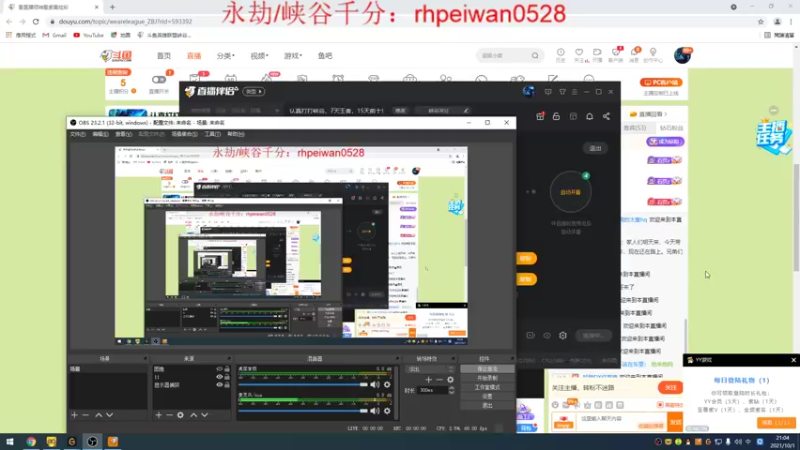
Task: Mute desktop audio in OBS mixer
Action: tap(375, 385)
